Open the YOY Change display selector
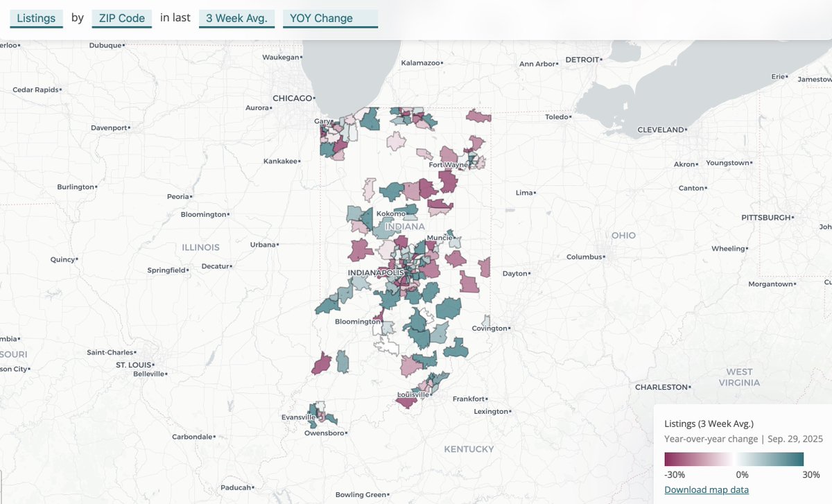 330,18
